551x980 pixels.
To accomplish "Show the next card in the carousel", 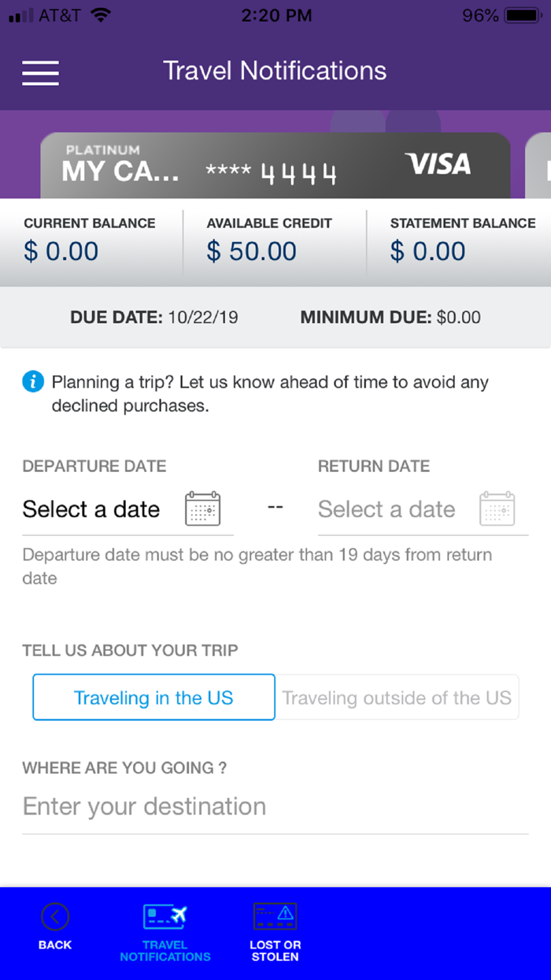I will [x=539, y=165].
